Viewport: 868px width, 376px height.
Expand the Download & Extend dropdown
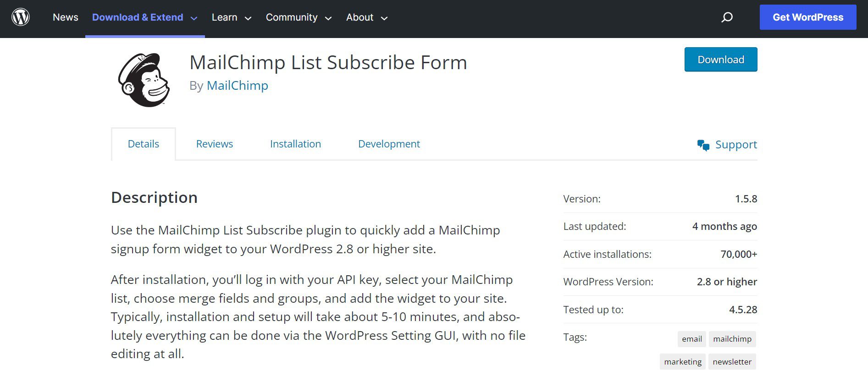coord(138,17)
